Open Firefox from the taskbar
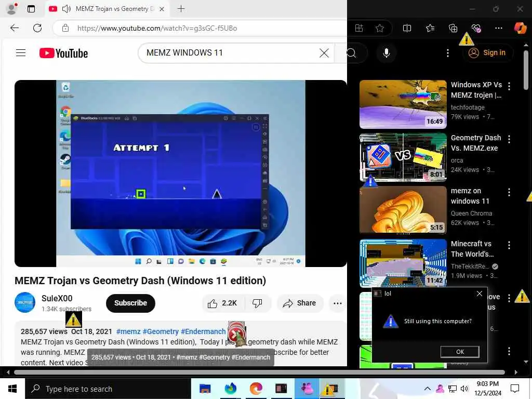The height and width of the screenshot is (399, 532). [230, 389]
